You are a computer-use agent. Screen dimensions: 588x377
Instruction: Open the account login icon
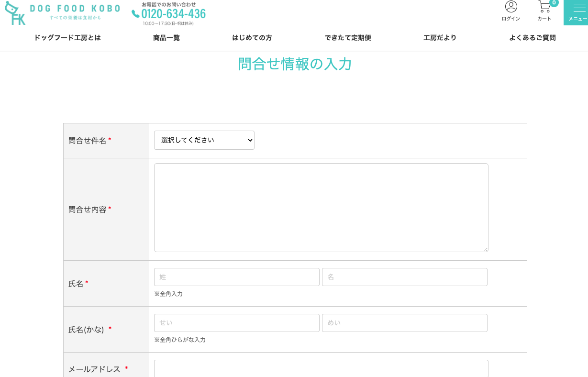pyautogui.click(x=510, y=7)
